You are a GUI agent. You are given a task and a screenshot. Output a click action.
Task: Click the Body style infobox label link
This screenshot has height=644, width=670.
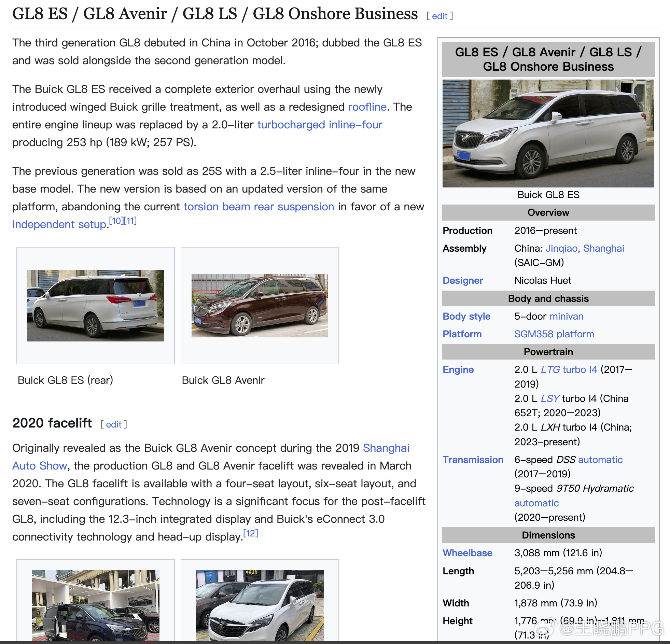[466, 317]
